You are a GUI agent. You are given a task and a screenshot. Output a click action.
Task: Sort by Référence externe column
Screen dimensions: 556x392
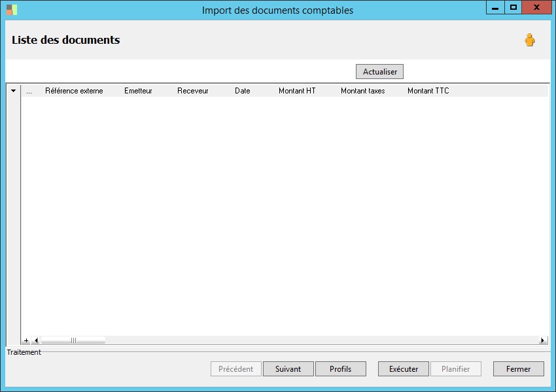pyautogui.click(x=74, y=91)
